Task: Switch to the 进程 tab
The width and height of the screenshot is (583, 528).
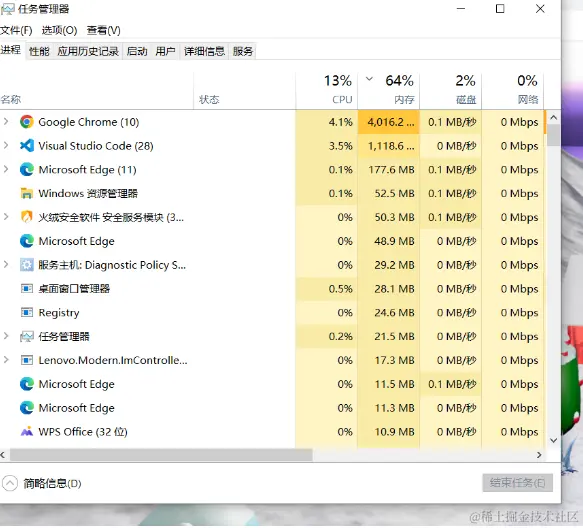Action: [x=11, y=50]
